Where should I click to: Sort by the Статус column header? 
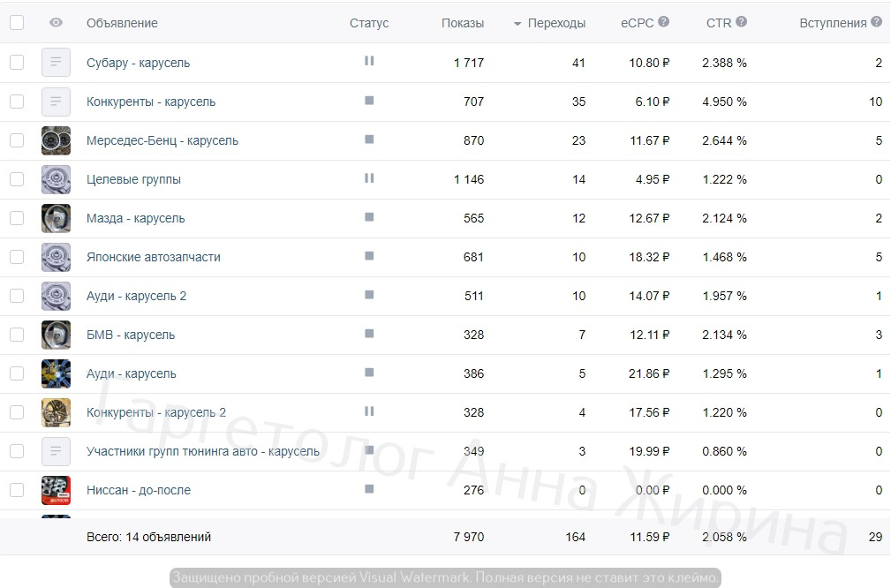point(369,23)
